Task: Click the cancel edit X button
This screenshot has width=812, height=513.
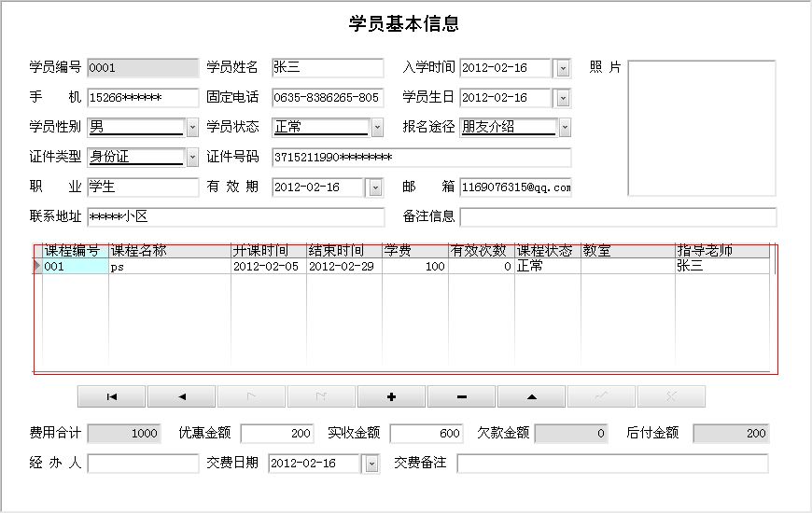Action: (x=671, y=396)
